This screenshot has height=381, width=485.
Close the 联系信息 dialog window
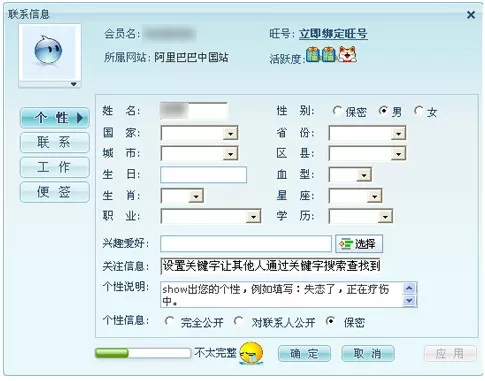(x=471, y=15)
